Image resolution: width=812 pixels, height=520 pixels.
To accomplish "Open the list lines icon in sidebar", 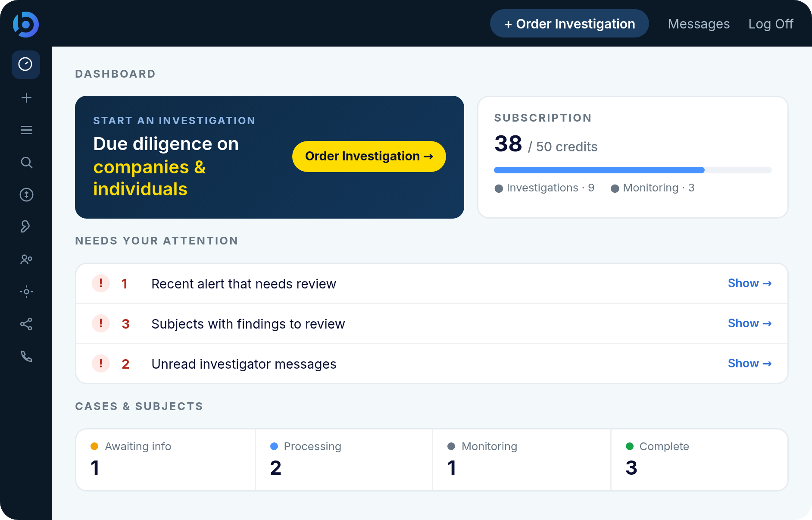I will coord(26,130).
